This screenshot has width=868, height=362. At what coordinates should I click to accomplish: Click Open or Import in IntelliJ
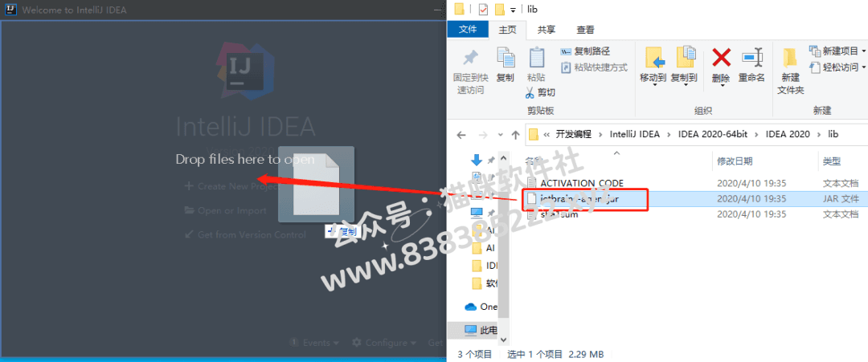pos(225,210)
